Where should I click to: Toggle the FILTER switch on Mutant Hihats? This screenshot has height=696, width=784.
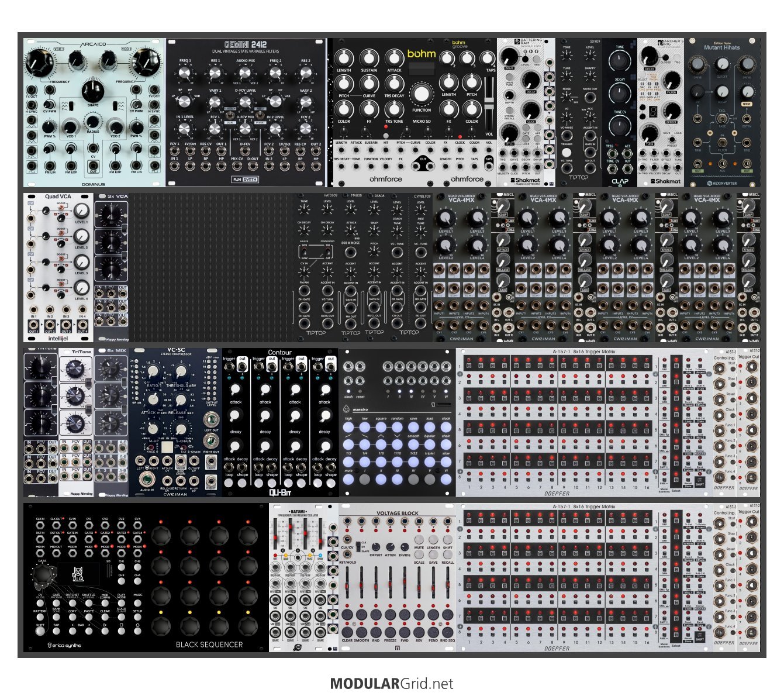[x=722, y=142]
